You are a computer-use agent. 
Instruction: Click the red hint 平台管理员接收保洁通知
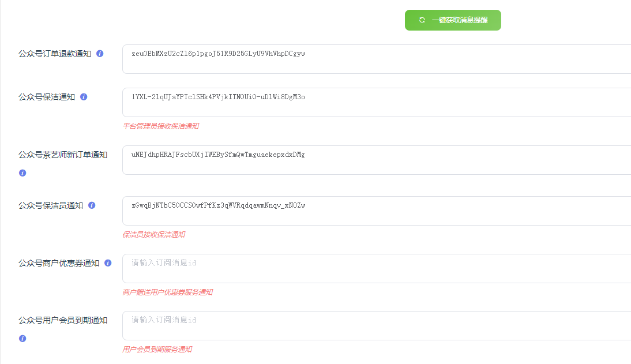point(160,126)
